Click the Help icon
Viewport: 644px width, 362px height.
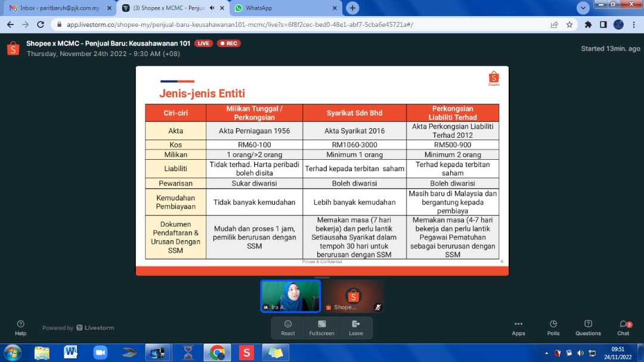21,327
